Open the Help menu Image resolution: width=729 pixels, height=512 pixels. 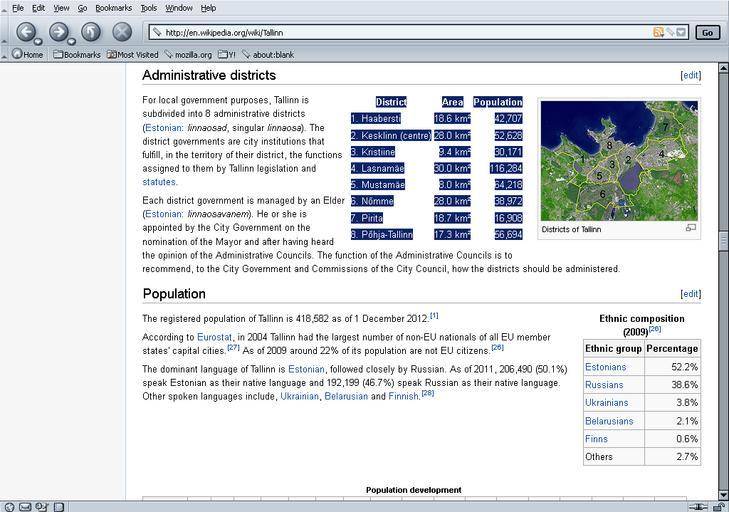[x=208, y=8]
